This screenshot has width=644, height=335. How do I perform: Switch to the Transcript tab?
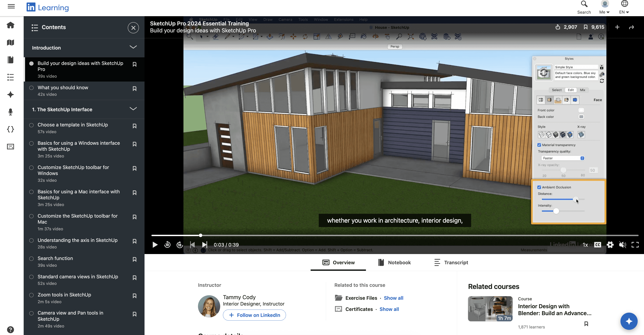click(451, 262)
